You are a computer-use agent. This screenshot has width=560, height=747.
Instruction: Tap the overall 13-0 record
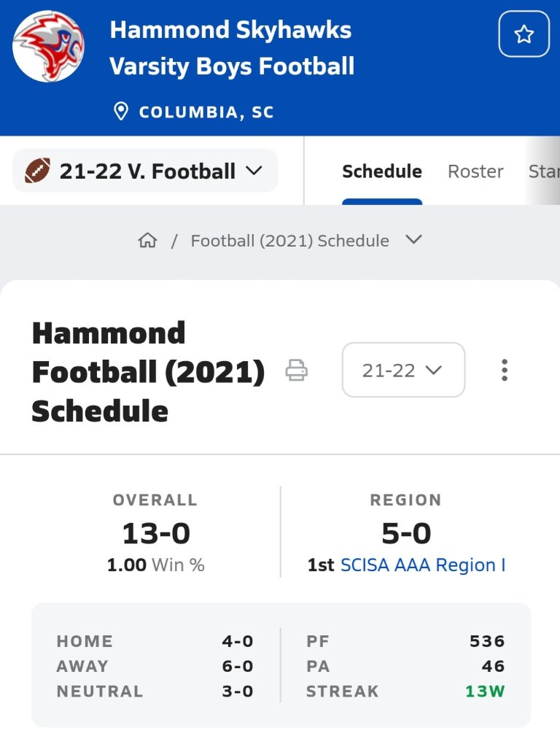tap(156, 533)
